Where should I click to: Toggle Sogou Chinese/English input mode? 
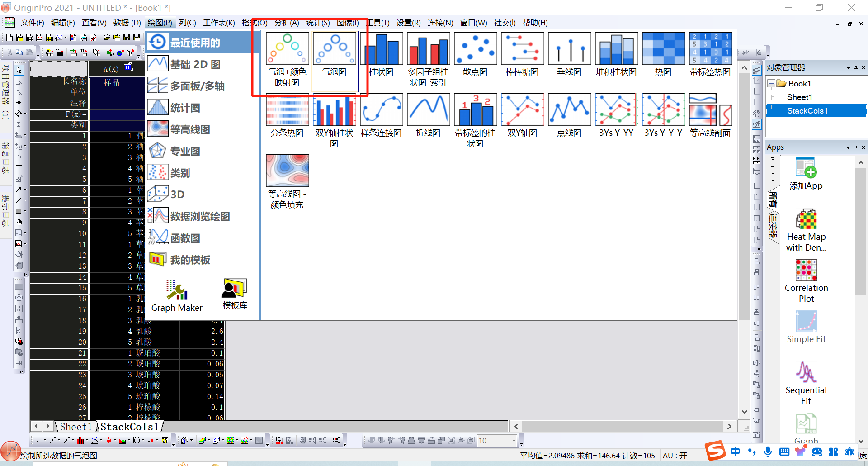736,452
